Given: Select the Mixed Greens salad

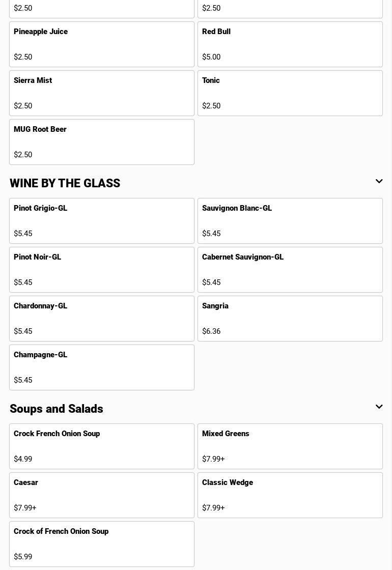Looking at the screenshot, I should [x=290, y=446].
